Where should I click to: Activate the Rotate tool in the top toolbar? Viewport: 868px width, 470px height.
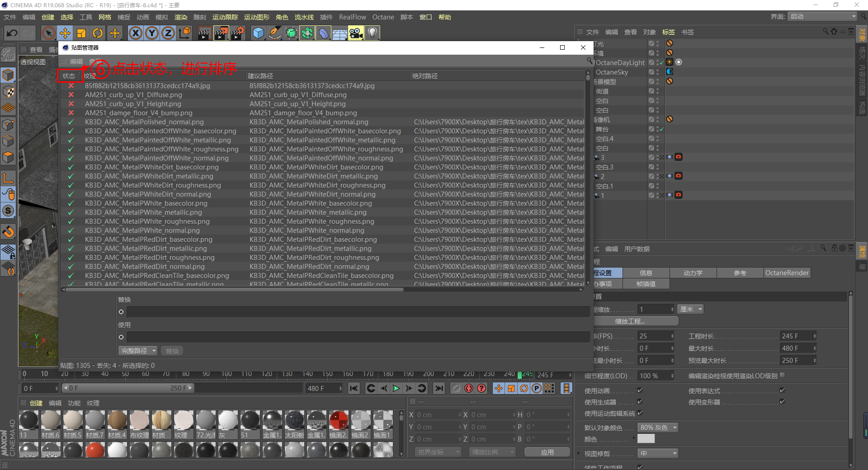tap(98, 33)
